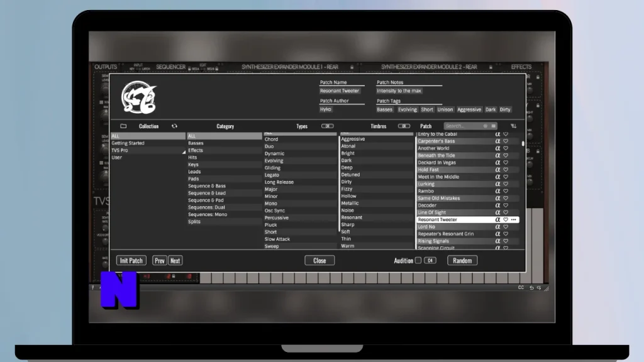Switch to Synthesizer Expander Module 2 - Rear
644x362 pixels.
(x=429, y=67)
